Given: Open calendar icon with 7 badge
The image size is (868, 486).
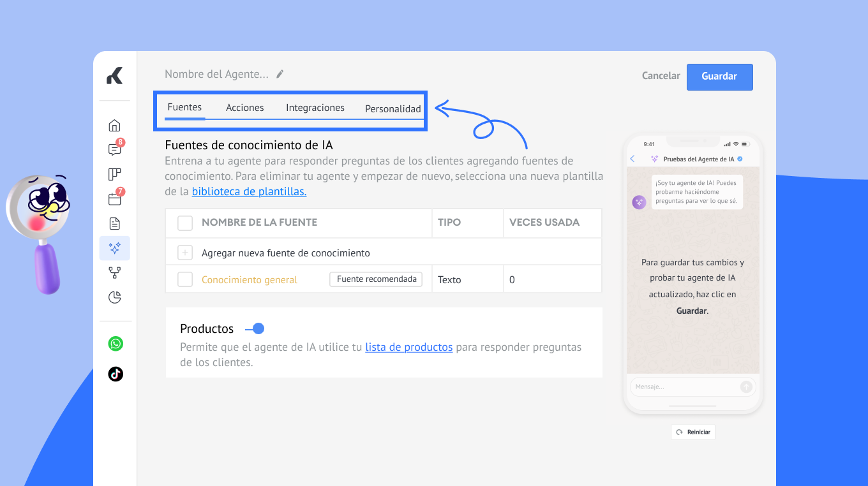Looking at the screenshot, I should (x=114, y=199).
